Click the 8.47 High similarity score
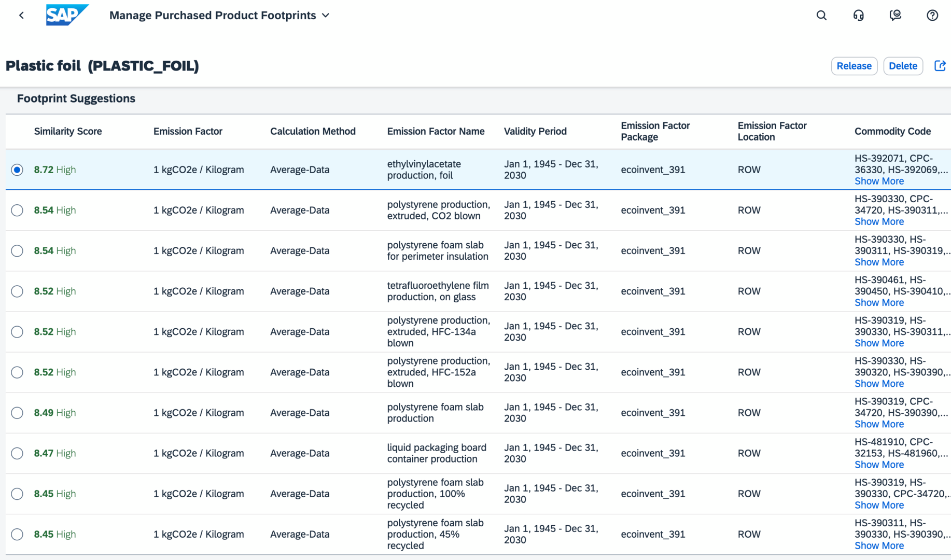 55,453
